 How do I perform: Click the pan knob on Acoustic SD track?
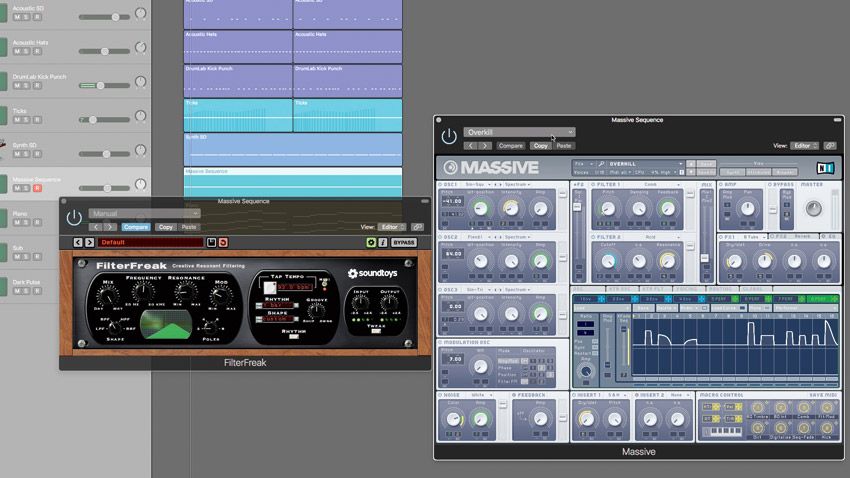point(140,14)
